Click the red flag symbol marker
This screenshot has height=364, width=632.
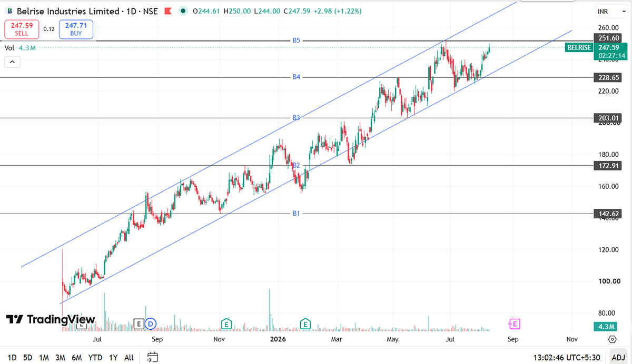[x=168, y=11]
